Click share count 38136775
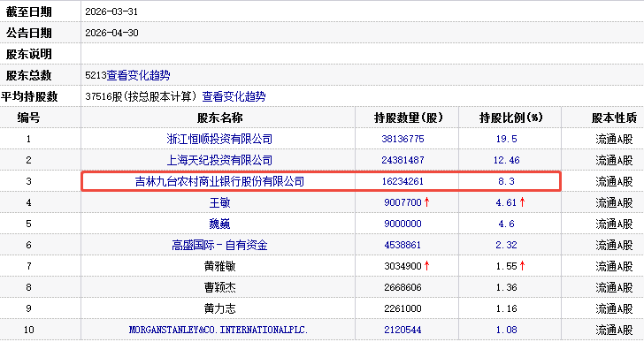644x342 pixels. [402, 139]
